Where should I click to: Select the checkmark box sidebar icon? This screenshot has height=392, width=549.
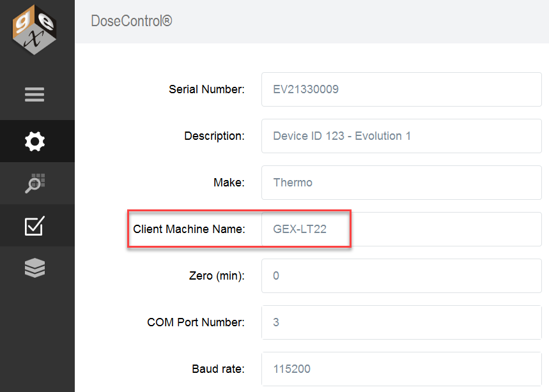coord(35,225)
